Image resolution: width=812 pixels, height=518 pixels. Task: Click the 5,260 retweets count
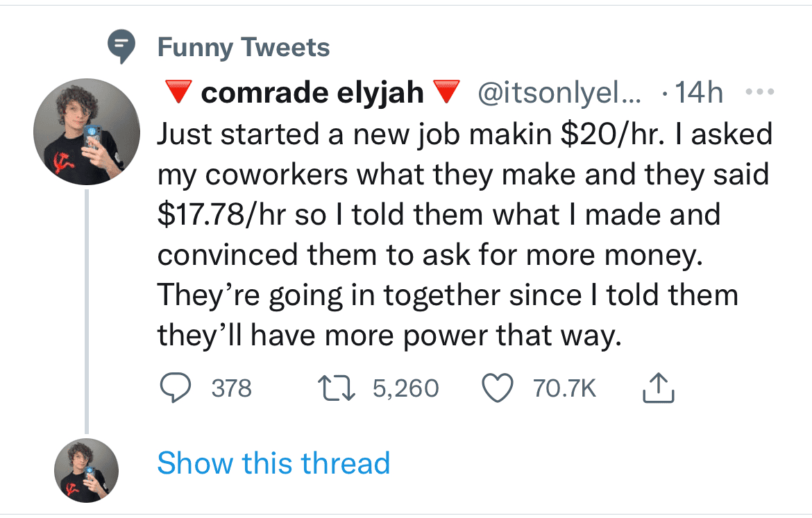(405, 388)
